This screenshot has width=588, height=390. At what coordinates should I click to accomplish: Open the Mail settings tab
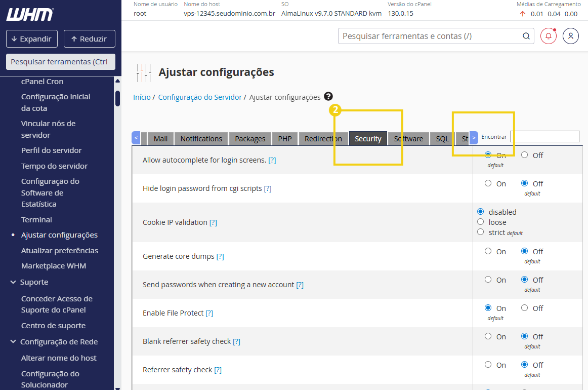[160, 138]
